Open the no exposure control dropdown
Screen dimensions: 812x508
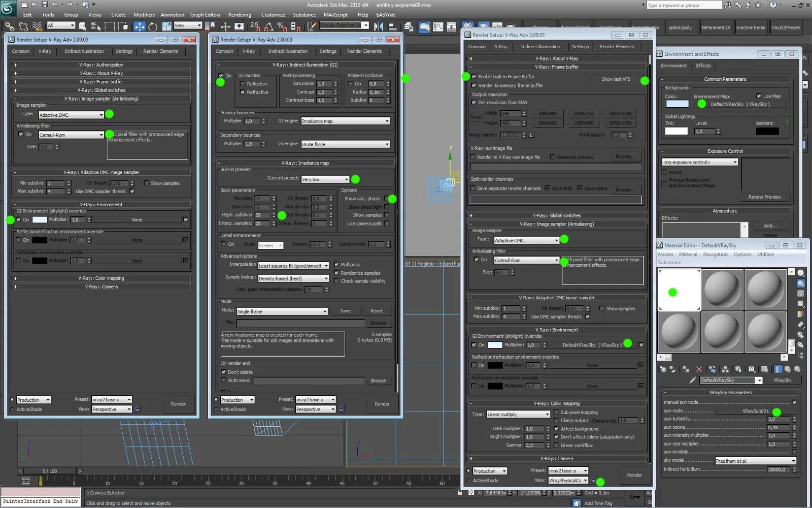pos(700,162)
